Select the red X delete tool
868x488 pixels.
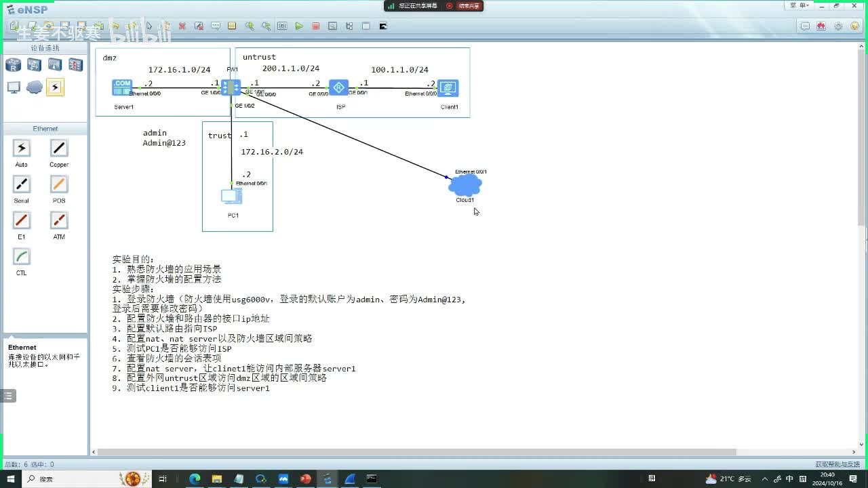[x=182, y=26]
